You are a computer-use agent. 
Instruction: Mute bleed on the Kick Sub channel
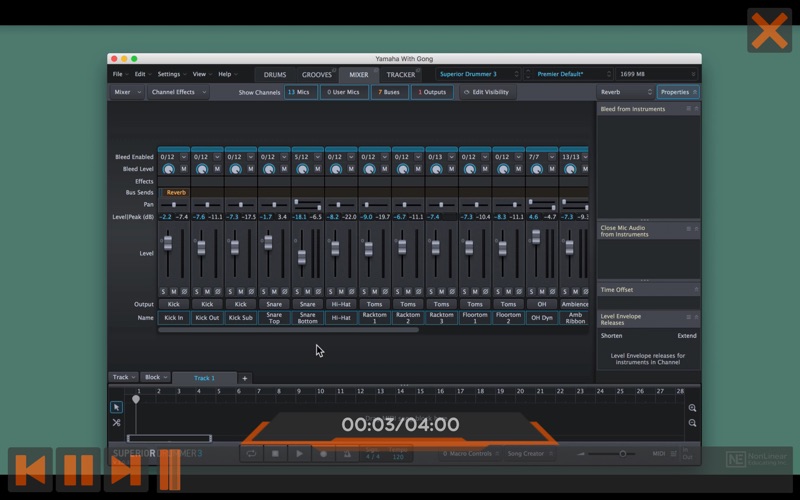251,169
